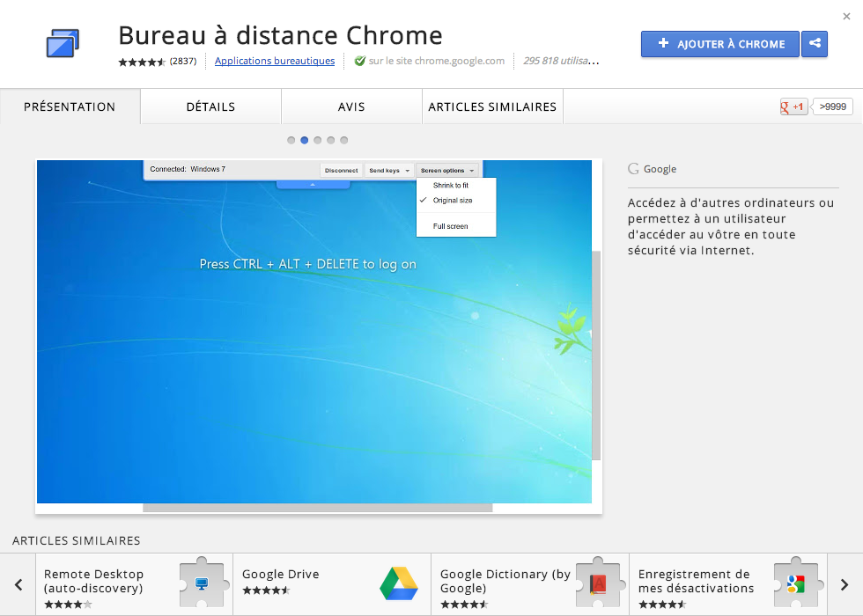Select the second (active) carousel dot
Screen dimensions: 863x616
click(305, 140)
